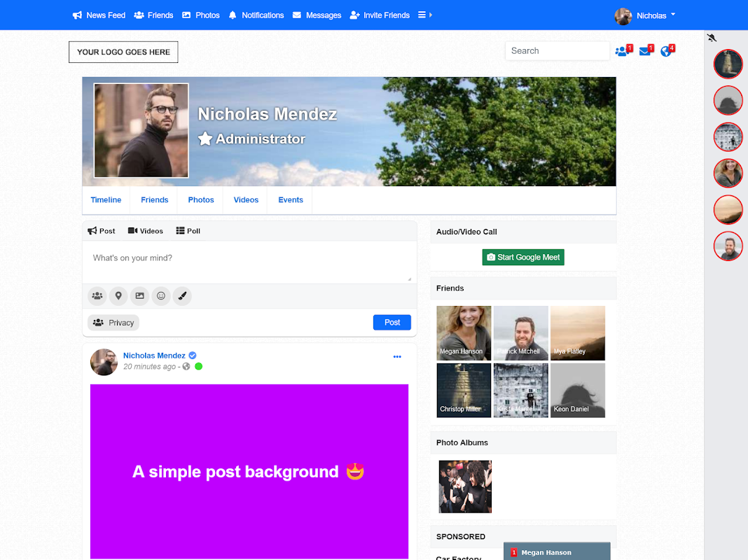Open chat with silhouette hair sidebar avatar
Viewport: 748px width, 560px height.
(x=728, y=101)
